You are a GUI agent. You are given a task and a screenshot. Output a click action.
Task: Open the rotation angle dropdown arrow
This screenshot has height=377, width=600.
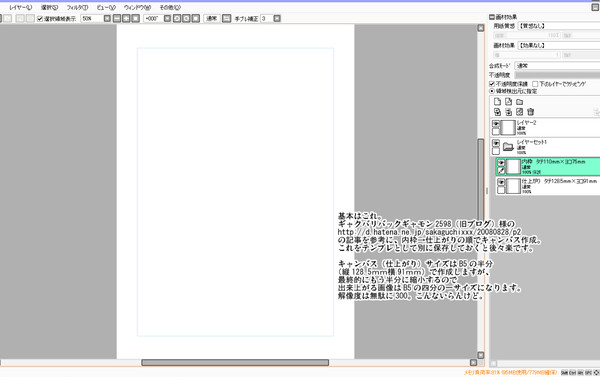pyautogui.click(x=167, y=18)
